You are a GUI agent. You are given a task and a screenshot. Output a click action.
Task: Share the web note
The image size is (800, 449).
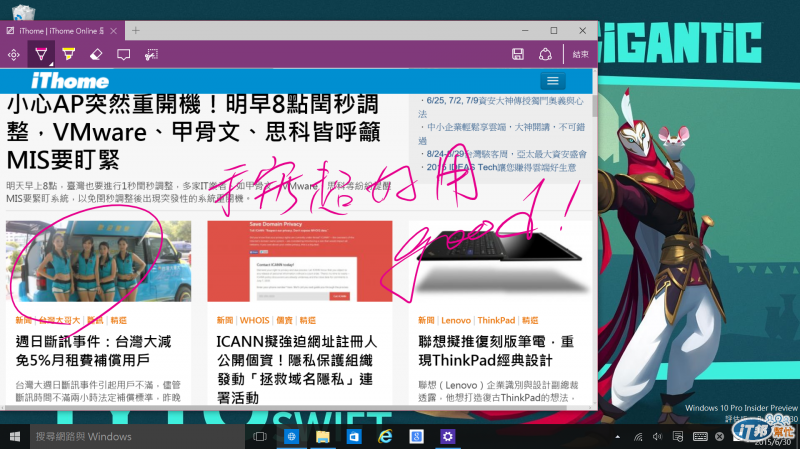(x=545, y=54)
